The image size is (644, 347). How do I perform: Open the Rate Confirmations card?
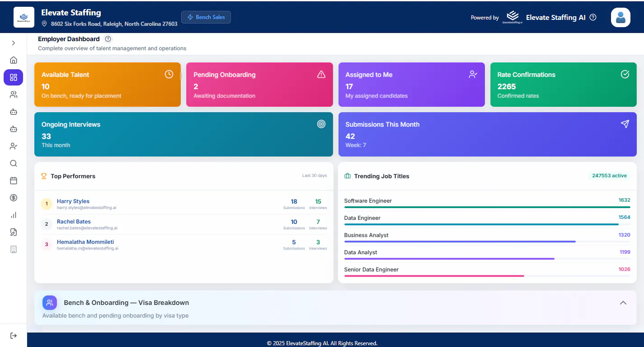pos(564,85)
